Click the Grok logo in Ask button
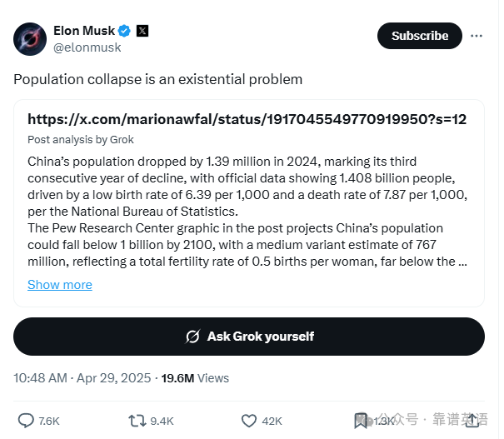504x439 pixels. pos(193,337)
